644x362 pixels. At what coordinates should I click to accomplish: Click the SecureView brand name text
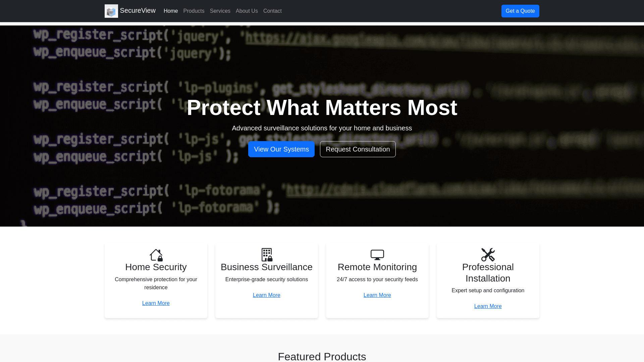point(138,11)
